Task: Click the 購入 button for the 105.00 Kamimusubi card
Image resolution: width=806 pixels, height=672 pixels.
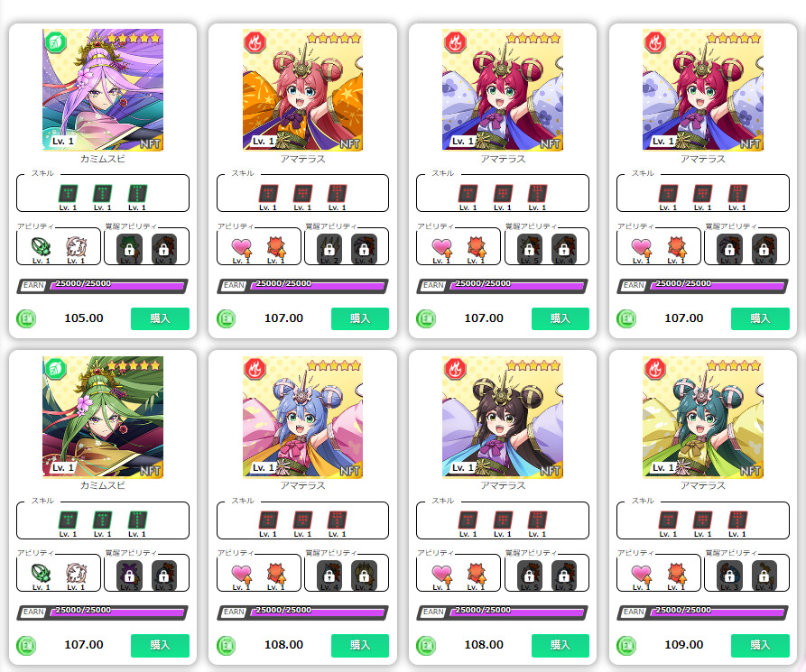Action: pos(160,318)
